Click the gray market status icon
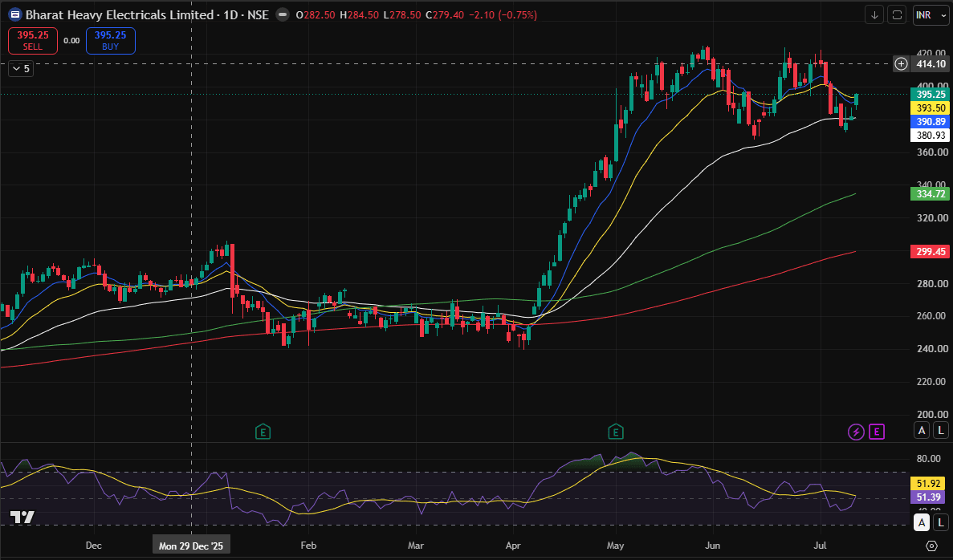Screen dimensions: 953x560 coord(283,14)
